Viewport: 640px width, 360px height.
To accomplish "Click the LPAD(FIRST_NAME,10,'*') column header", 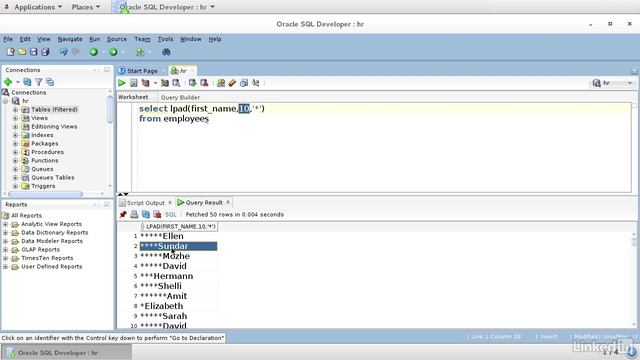I will pos(178,226).
